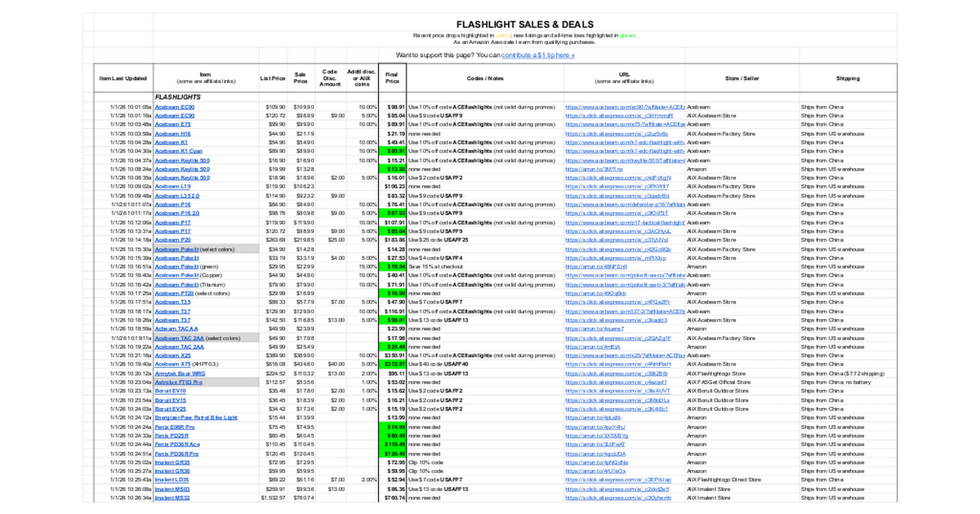The image size is (980, 514).
Task: Select the 'FLASHLIGHT SALES & DEALS' title
Action: (524, 24)
